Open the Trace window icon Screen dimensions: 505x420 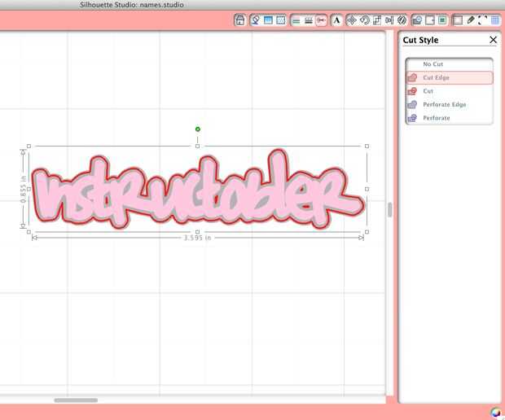(x=442, y=20)
